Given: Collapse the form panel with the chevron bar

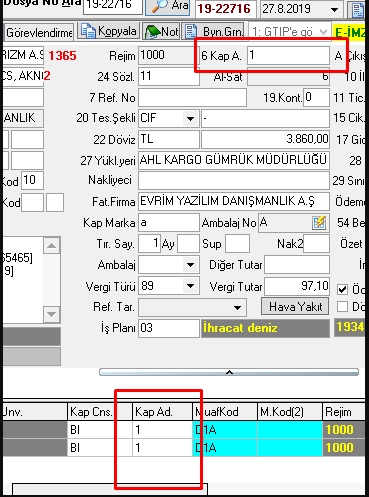Looking at the screenshot, I should click(229, 372).
